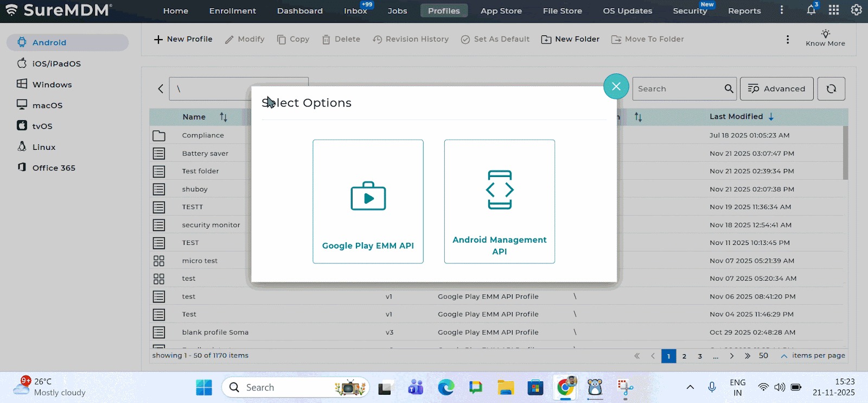Choose the Google Play EMM API option
This screenshot has width=868, height=403.
pyautogui.click(x=368, y=201)
